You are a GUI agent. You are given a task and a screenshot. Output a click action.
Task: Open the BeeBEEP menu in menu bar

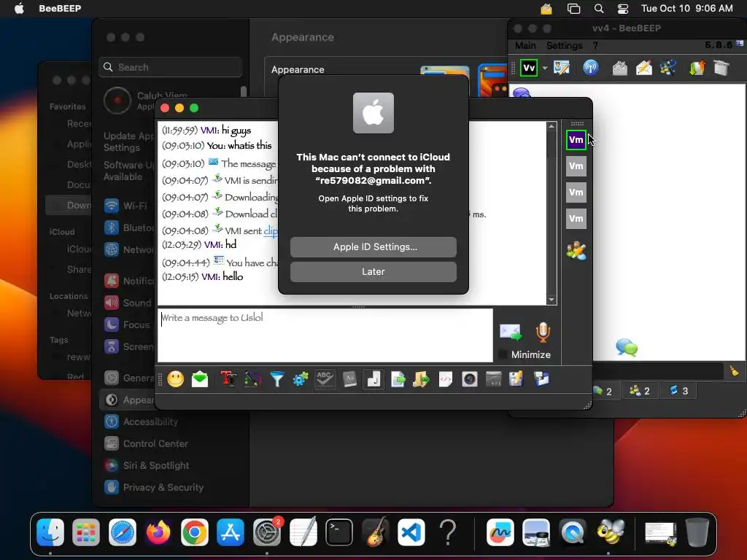tap(60, 9)
